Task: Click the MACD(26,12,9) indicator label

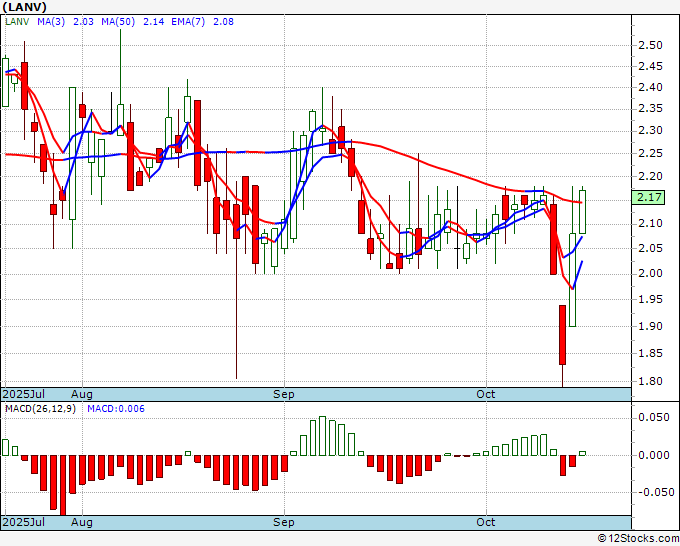Action: pyautogui.click(x=40, y=409)
